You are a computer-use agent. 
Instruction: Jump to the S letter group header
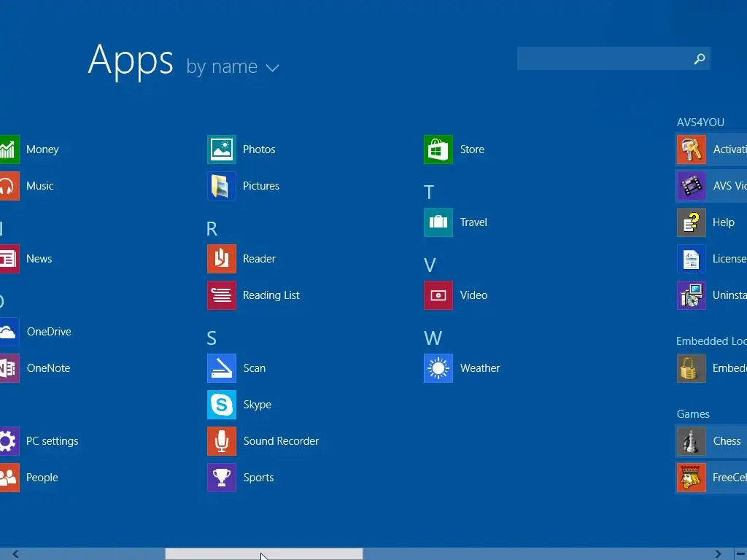pyautogui.click(x=212, y=338)
